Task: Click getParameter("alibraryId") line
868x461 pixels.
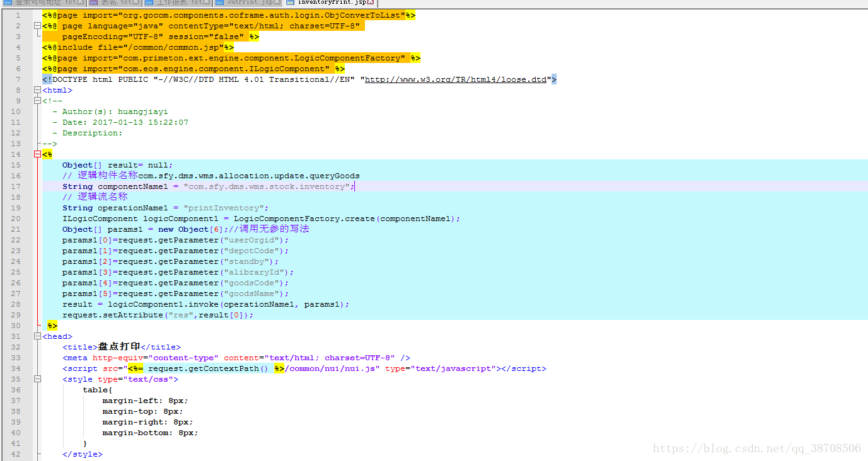Action: tap(178, 272)
